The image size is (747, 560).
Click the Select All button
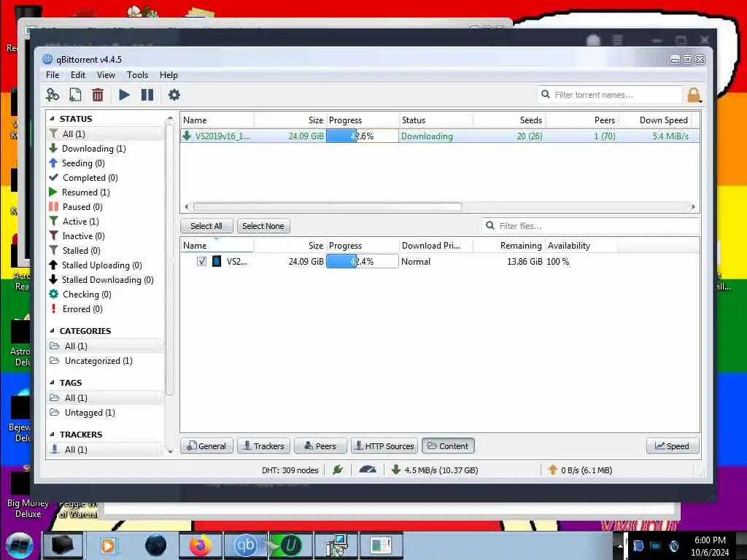point(206,226)
